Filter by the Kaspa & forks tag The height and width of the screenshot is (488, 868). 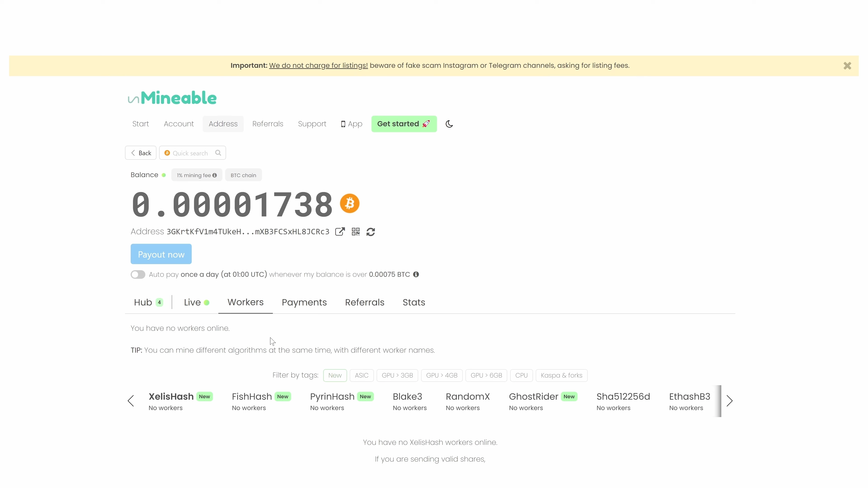coord(561,375)
